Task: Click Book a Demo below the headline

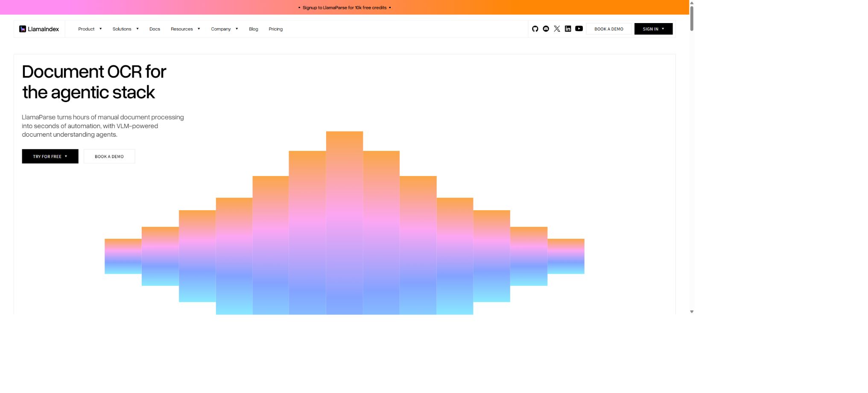Action: [109, 156]
